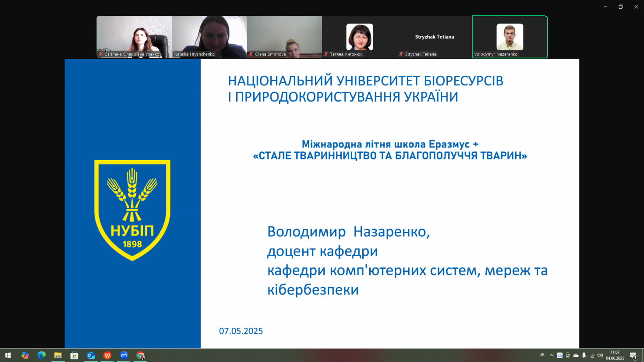This screenshot has height=362, width=644.
Task: Click the muted mic icon beside Stryzhak Tetiana label
Action: (x=401, y=54)
